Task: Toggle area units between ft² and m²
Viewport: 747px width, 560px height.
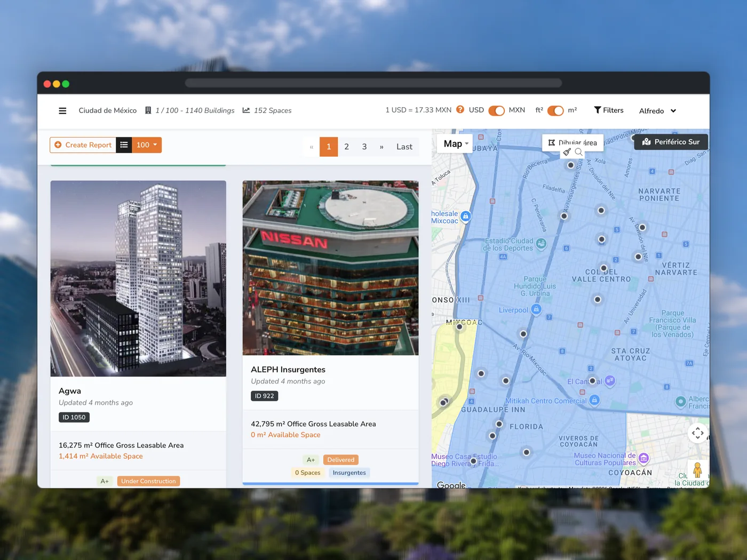Action: (x=555, y=110)
